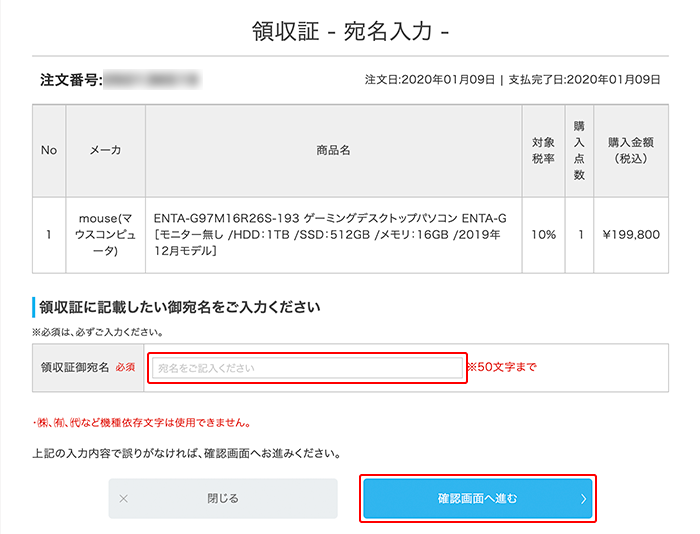Click the メーカ column header
Screen dimensions: 700x534
tap(105, 150)
